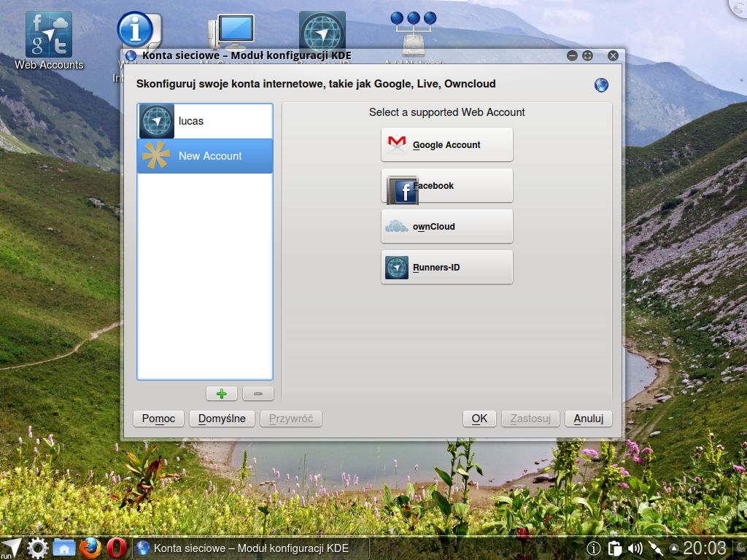Open the run launcher in the taskbar
This screenshot has height=560, width=747.
10,548
